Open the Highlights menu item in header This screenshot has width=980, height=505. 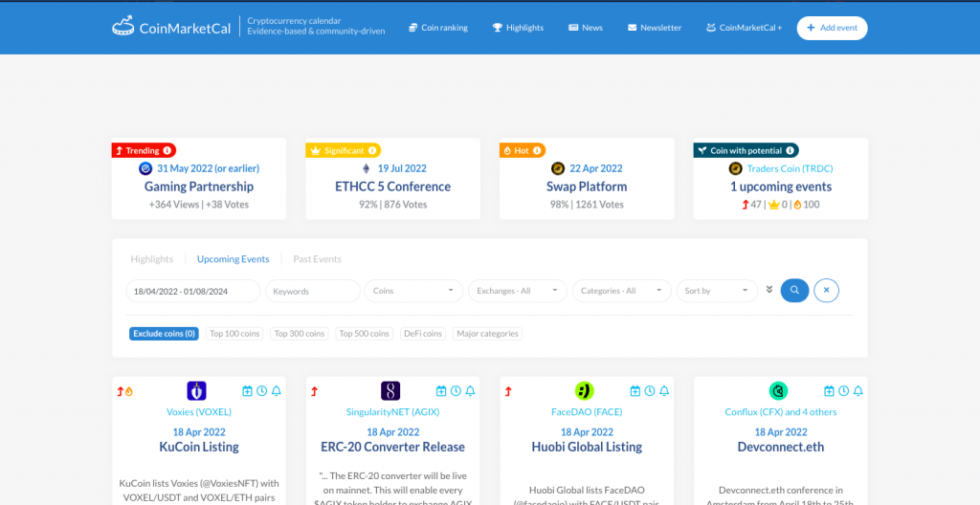click(518, 28)
